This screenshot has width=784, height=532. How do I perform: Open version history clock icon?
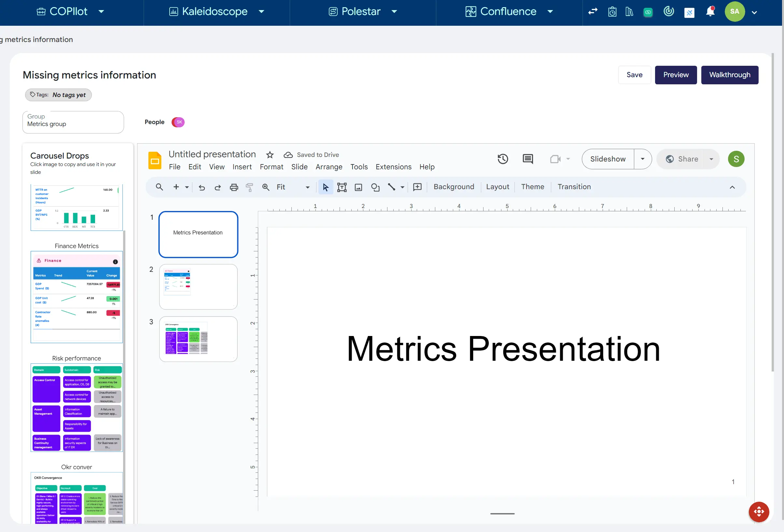[503, 159]
